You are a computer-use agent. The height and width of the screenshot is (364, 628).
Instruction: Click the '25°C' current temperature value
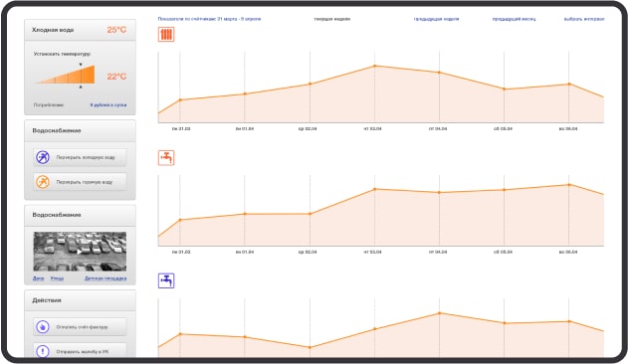[116, 30]
